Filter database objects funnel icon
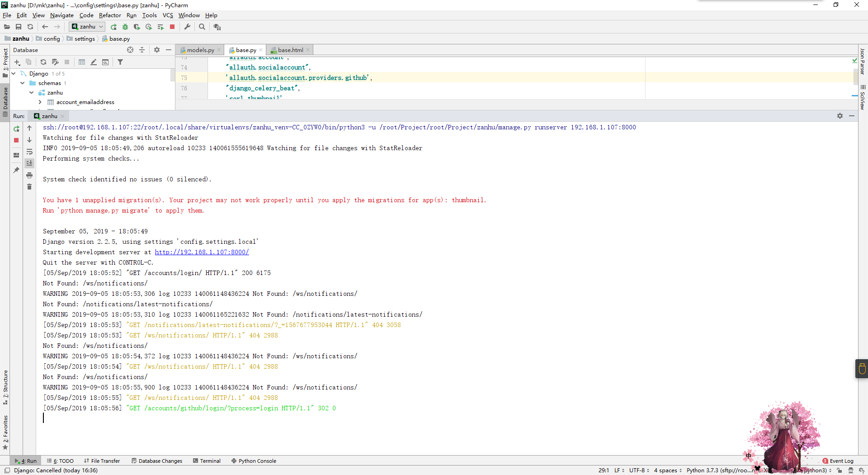The height and width of the screenshot is (475, 868). [120, 62]
